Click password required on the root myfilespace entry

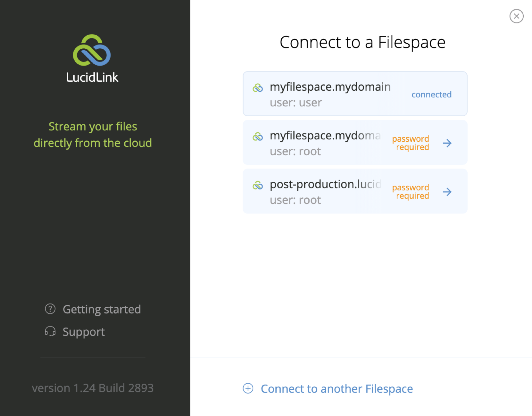pyautogui.click(x=411, y=143)
